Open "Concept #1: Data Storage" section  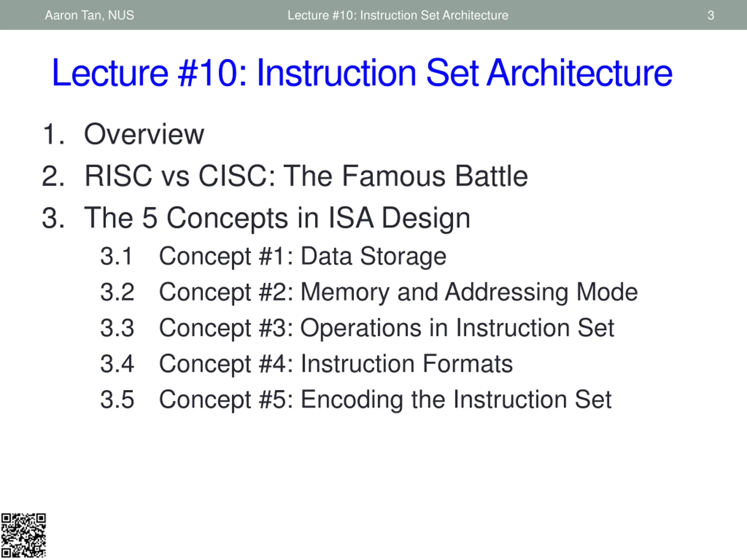coord(303,257)
